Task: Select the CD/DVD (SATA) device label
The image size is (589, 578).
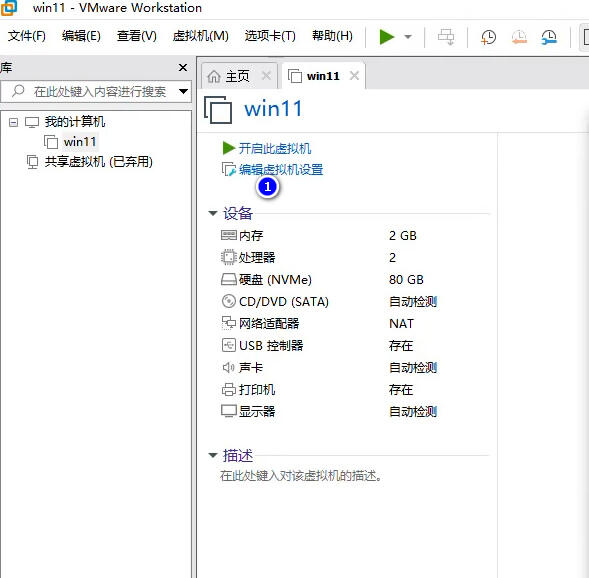Action: coord(284,301)
